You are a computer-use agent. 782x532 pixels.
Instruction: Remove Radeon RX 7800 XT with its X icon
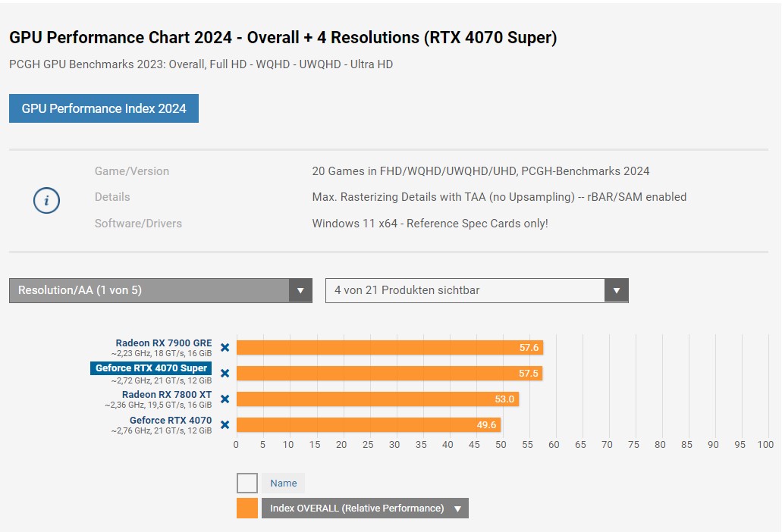[225, 399]
